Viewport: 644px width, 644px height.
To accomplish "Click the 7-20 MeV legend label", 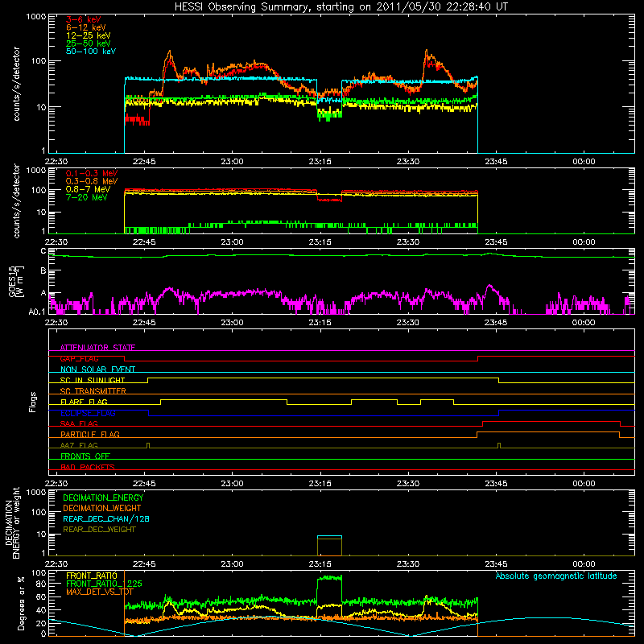I will [x=86, y=197].
